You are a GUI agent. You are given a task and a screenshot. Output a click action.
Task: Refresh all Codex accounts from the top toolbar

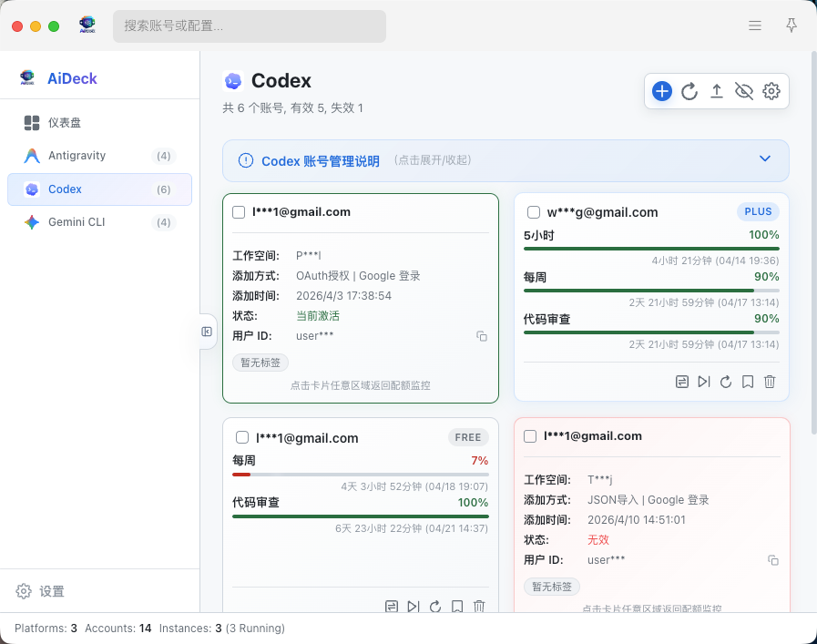point(689,91)
